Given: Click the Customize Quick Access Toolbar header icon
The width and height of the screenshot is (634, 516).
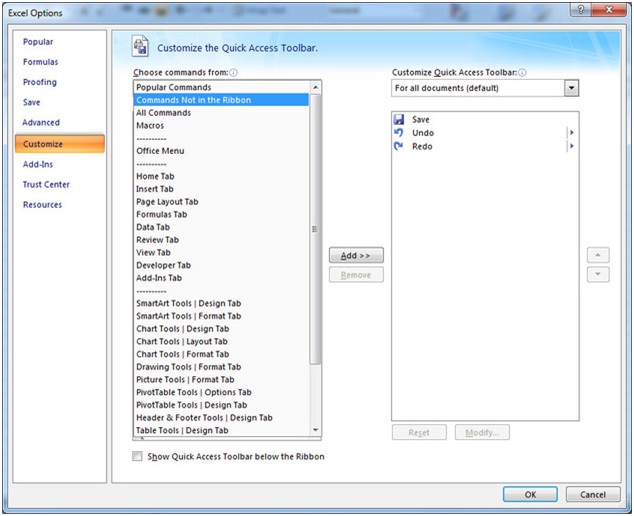Looking at the screenshot, I should coord(141,47).
